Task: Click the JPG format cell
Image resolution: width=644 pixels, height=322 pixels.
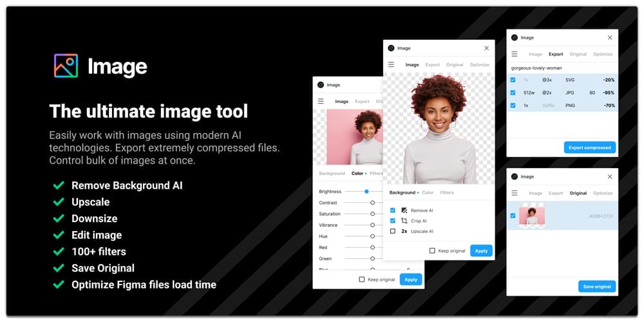Action: [570, 93]
